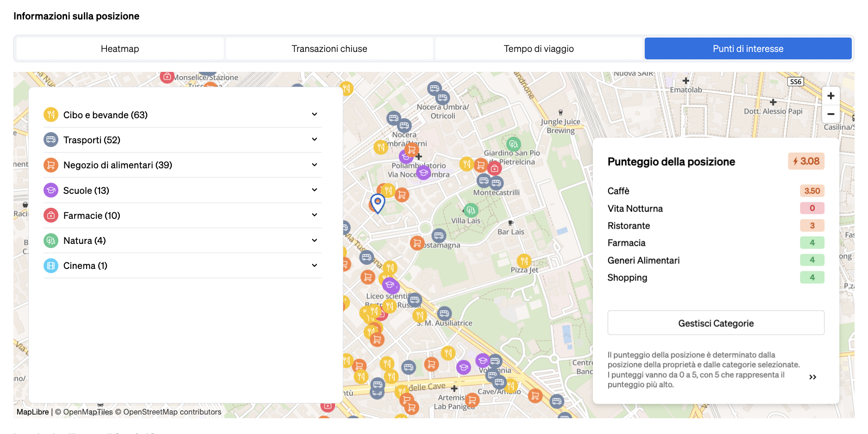Screen dimensions: 868x434
Task: Click the Farmacia score value 4
Action: 812,243
